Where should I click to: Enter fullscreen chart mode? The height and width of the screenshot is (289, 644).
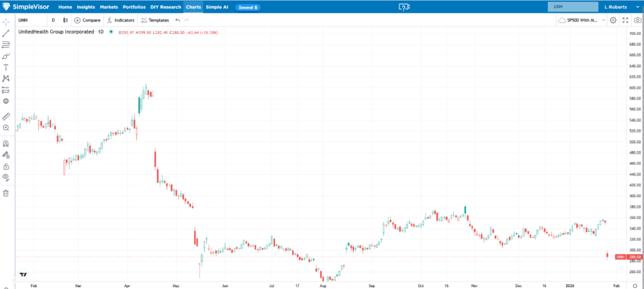point(625,20)
